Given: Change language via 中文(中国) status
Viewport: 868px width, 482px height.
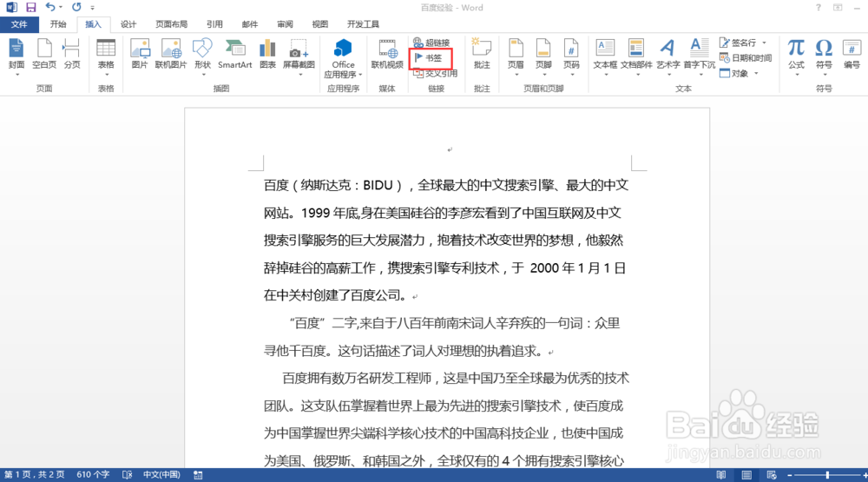Looking at the screenshot, I should pos(161,475).
